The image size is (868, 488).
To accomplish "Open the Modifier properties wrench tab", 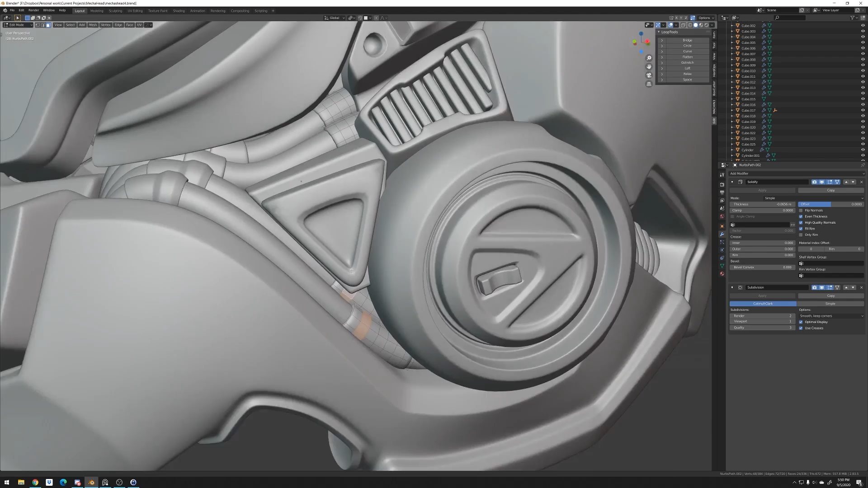I will click(x=722, y=234).
